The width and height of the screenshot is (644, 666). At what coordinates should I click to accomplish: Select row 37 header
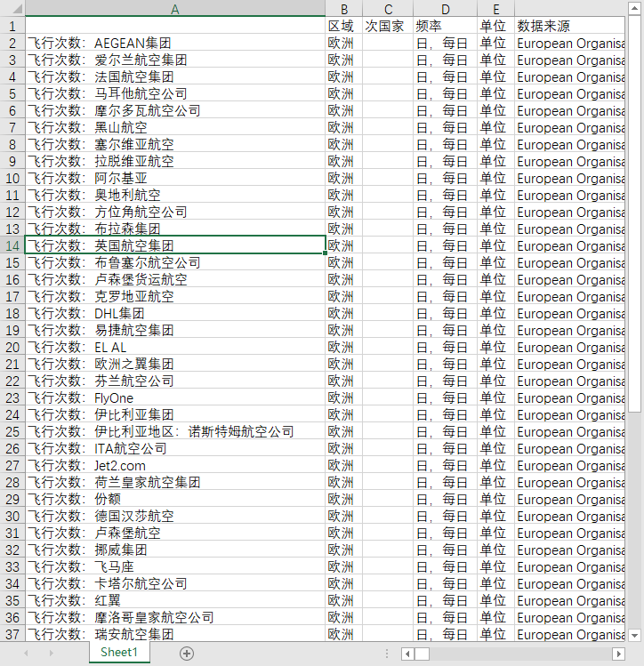(x=12, y=634)
